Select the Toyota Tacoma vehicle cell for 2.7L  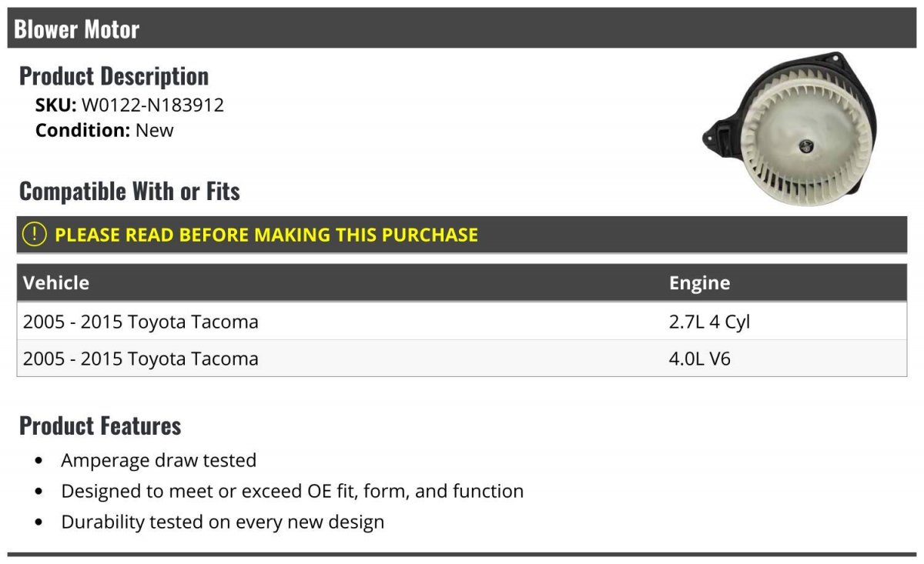[x=141, y=321]
